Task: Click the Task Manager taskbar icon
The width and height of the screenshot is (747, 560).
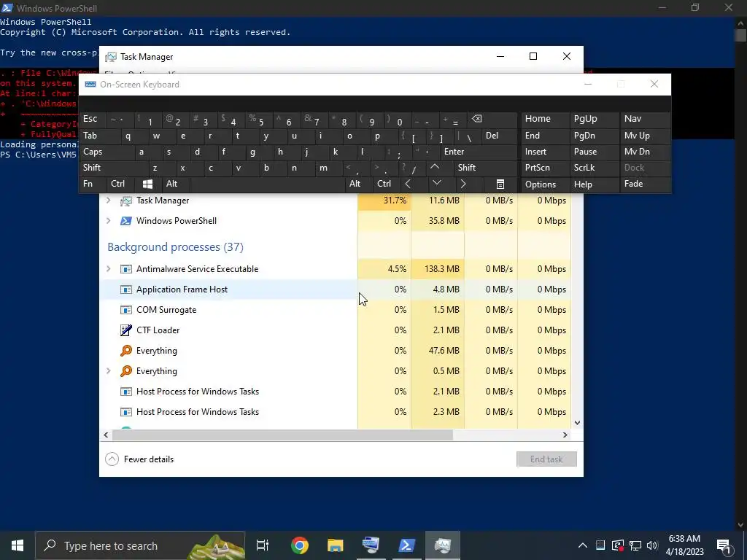Action: pyautogui.click(x=443, y=545)
